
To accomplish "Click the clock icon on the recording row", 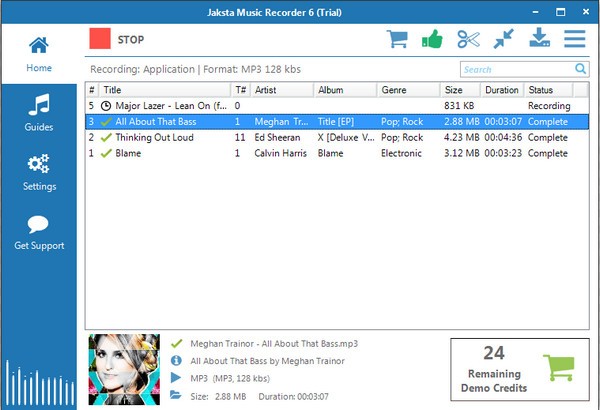I will tap(106, 106).
